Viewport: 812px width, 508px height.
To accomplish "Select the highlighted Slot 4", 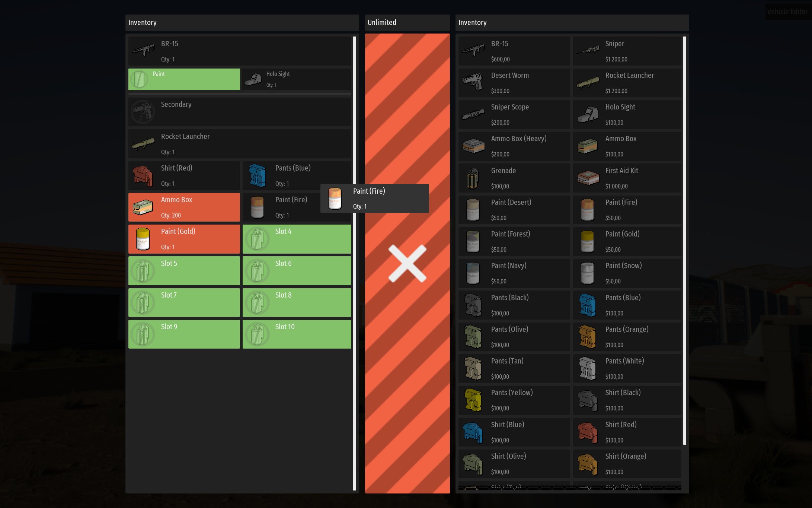I will click(x=297, y=239).
